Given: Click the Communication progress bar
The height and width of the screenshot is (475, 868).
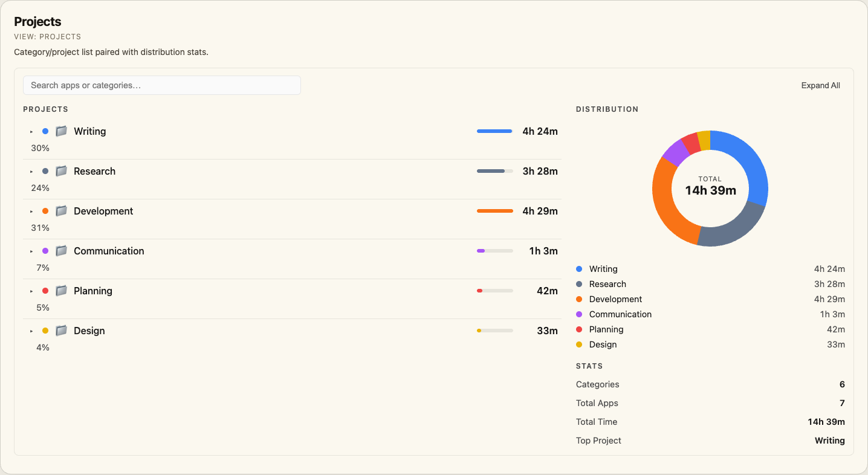Looking at the screenshot, I should pos(495,251).
